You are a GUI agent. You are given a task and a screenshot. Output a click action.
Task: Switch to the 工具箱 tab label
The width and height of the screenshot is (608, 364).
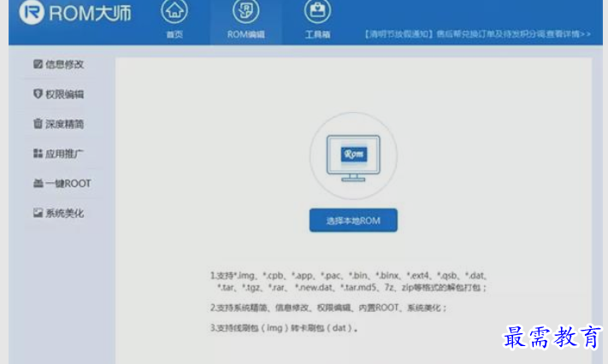pos(317,34)
